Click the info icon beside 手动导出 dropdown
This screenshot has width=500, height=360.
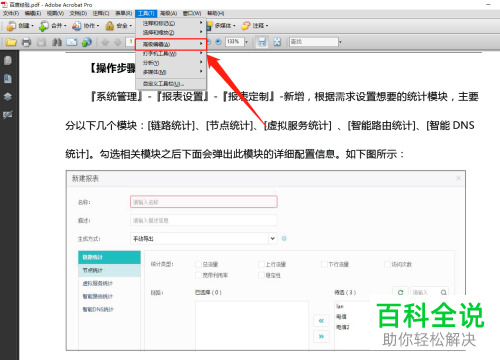[x=284, y=238]
